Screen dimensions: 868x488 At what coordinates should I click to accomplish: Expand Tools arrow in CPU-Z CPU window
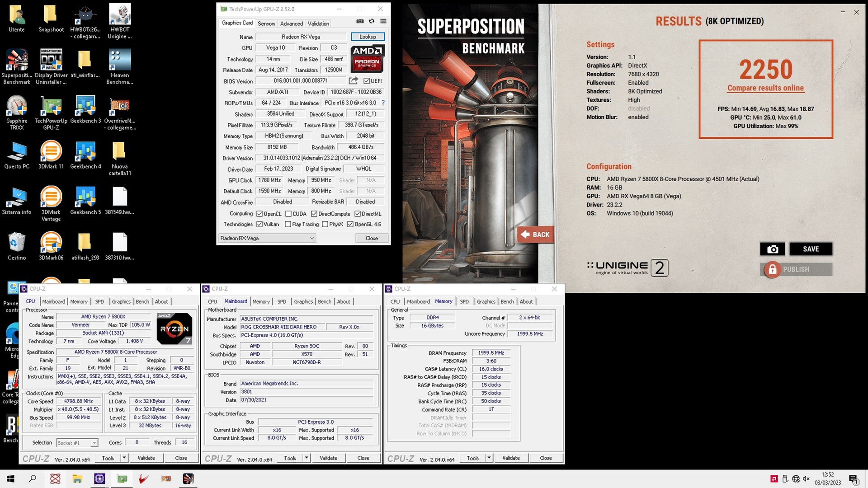(124, 458)
